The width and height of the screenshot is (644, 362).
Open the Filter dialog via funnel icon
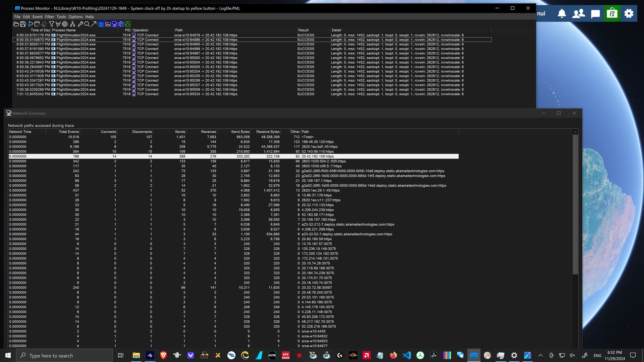[52, 24]
